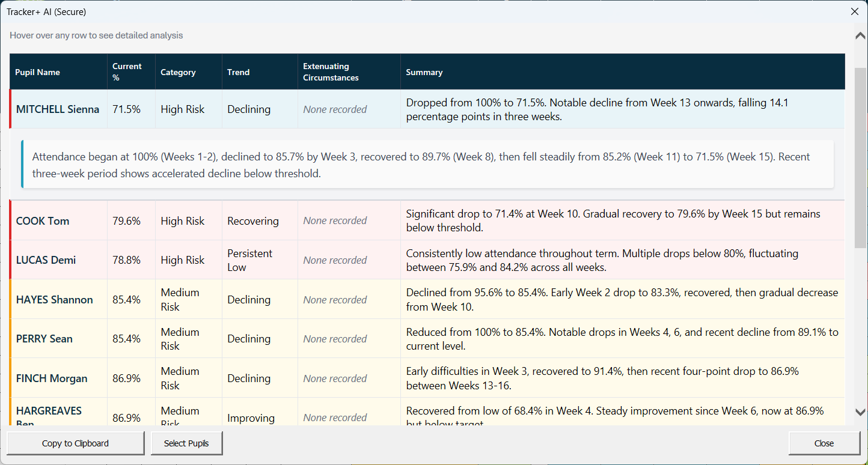Click the scroll-up arrow on the right
This screenshot has height=465, width=868.
(861, 35)
